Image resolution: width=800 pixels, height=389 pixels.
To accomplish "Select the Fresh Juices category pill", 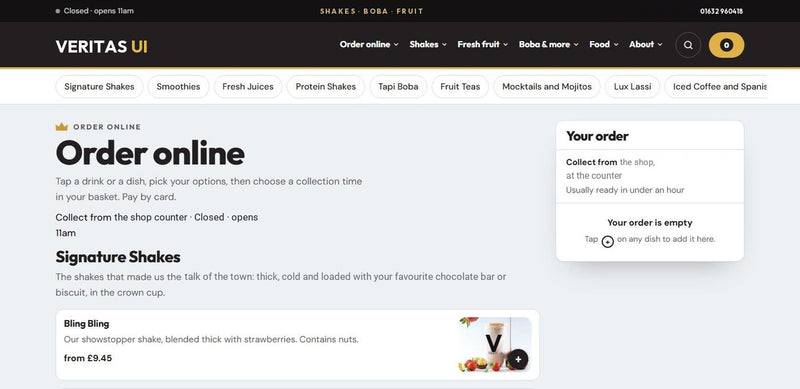I will pyautogui.click(x=248, y=87).
